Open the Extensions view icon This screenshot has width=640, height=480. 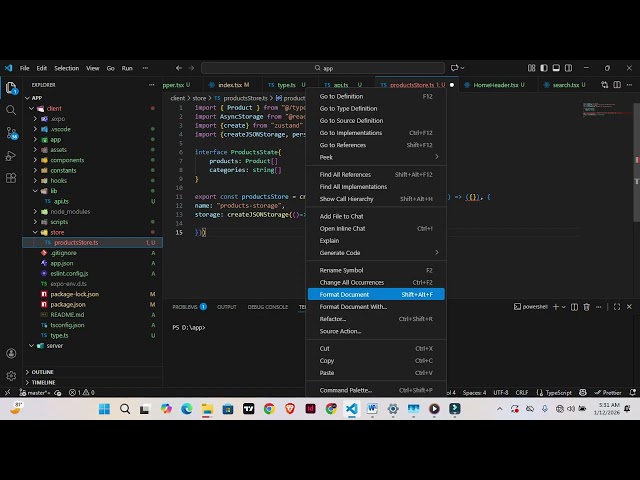(11, 177)
